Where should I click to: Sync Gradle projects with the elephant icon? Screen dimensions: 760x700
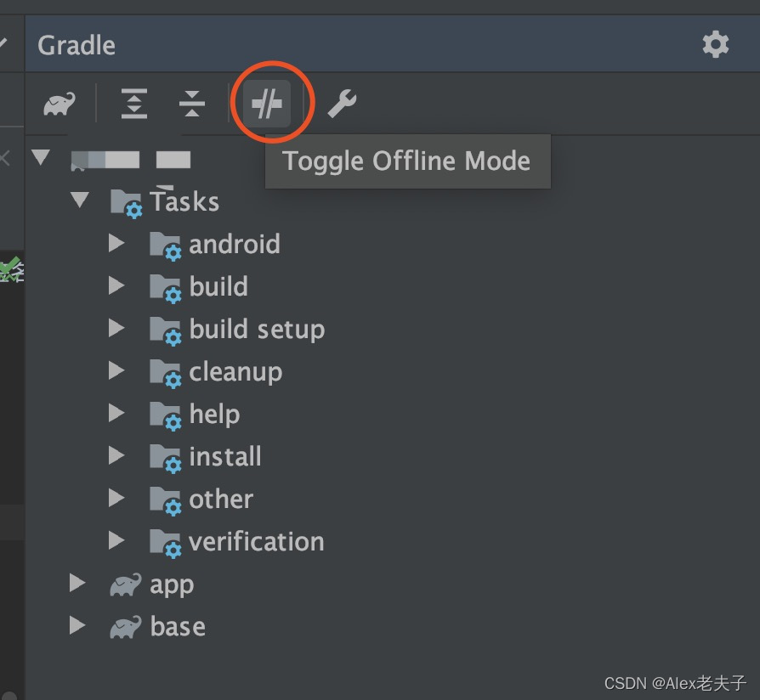click(x=58, y=102)
